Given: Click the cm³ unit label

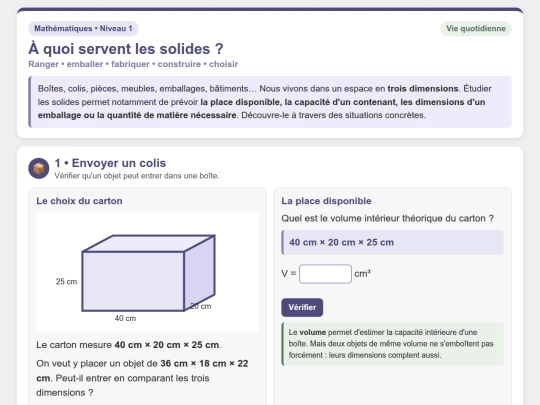Looking at the screenshot, I should (x=362, y=274).
